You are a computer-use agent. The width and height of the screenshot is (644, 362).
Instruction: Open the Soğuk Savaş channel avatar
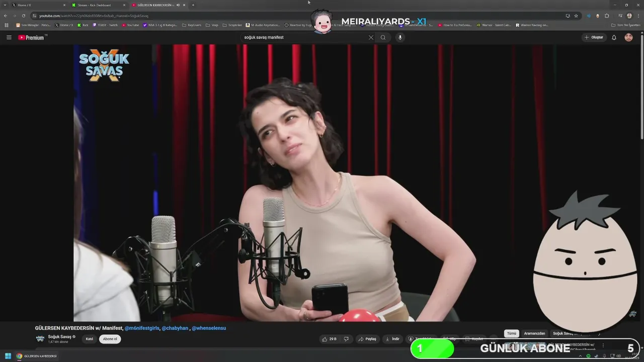[40, 338]
